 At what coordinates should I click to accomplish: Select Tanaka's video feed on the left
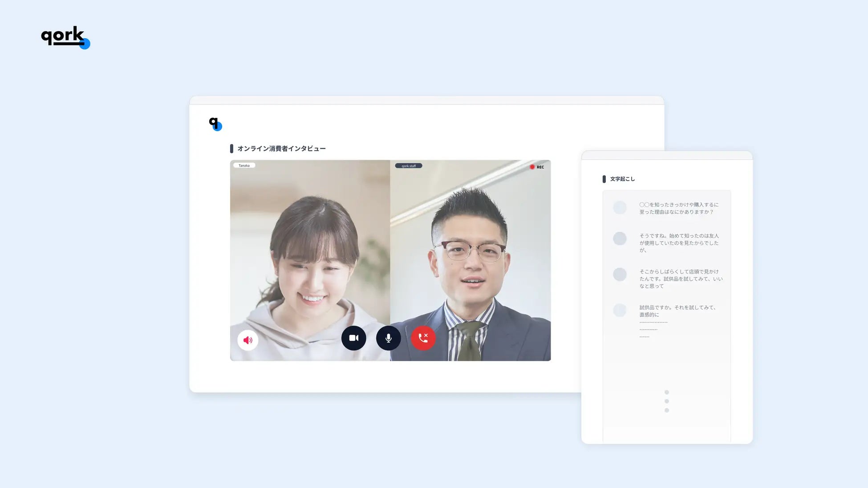pyautogui.click(x=310, y=249)
